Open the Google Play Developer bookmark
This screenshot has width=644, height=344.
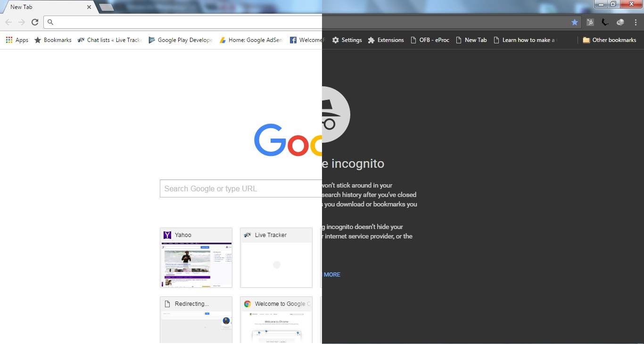(x=181, y=40)
